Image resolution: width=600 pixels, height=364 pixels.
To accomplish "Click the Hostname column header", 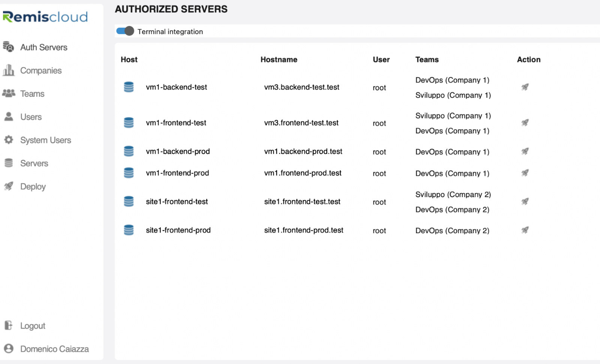I will pyautogui.click(x=279, y=59).
